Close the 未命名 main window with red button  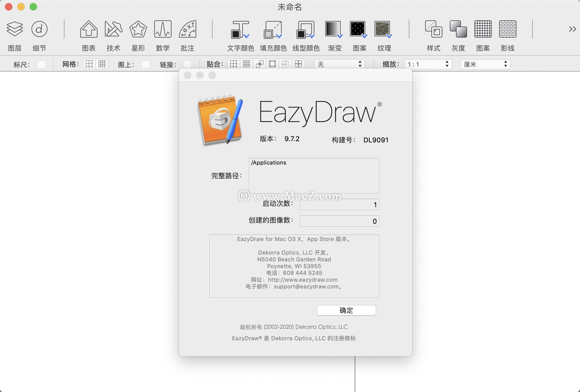[9, 7]
